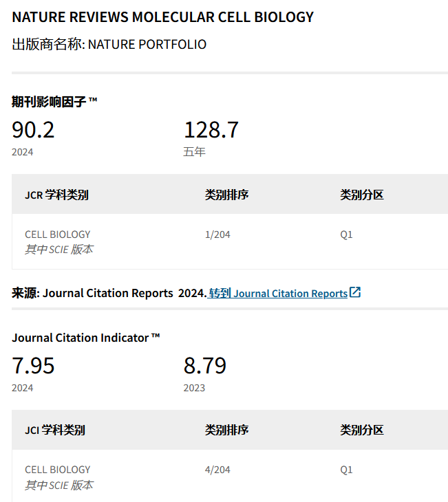Select the publisher name NATURE PORTFOLIO
The height and width of the screenshot is (502, 448).
click(147, 45)
